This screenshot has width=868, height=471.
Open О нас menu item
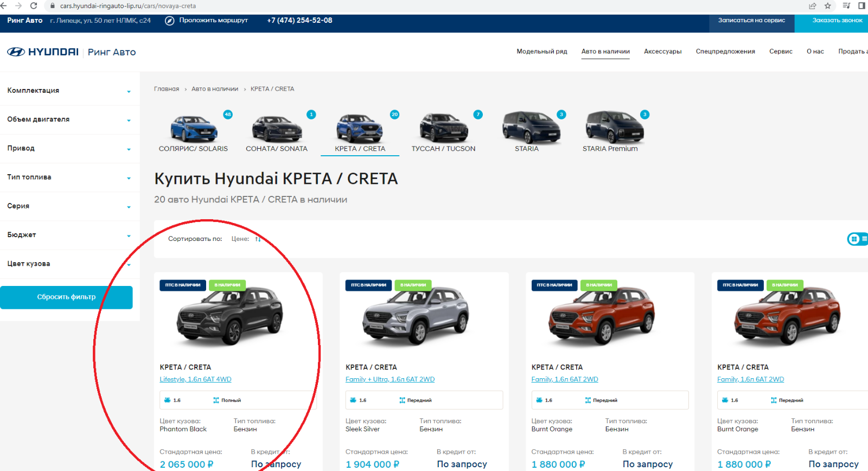tap(815, 52)
